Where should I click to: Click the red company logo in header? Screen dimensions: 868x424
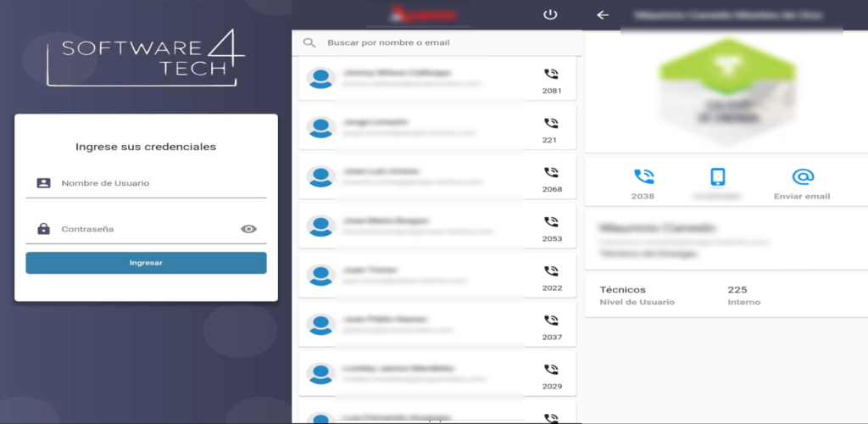[423, 14]
